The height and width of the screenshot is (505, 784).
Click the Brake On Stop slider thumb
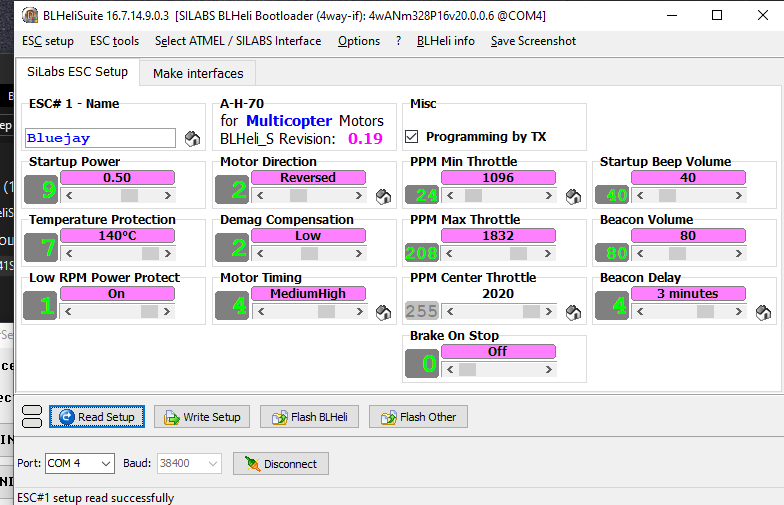[468, 370]
